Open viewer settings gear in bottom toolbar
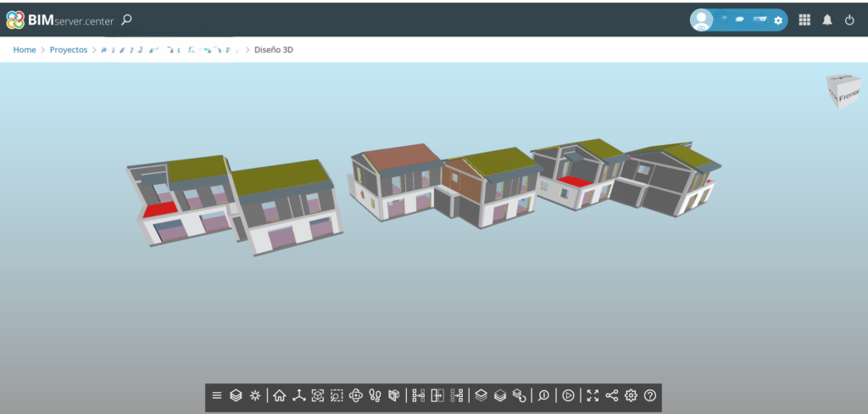868x414 pixels. [631, 395]
